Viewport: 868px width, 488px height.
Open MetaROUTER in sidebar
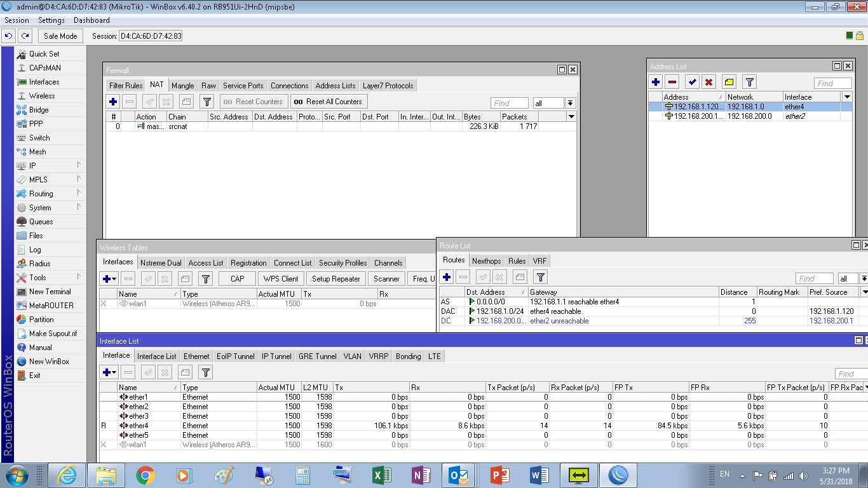(51, 306)
